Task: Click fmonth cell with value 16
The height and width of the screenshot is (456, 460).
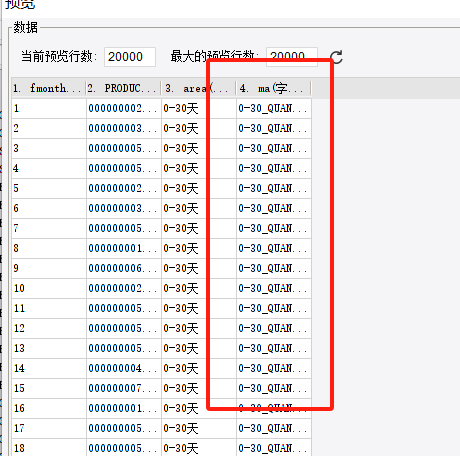Action: tap(49, 408)
